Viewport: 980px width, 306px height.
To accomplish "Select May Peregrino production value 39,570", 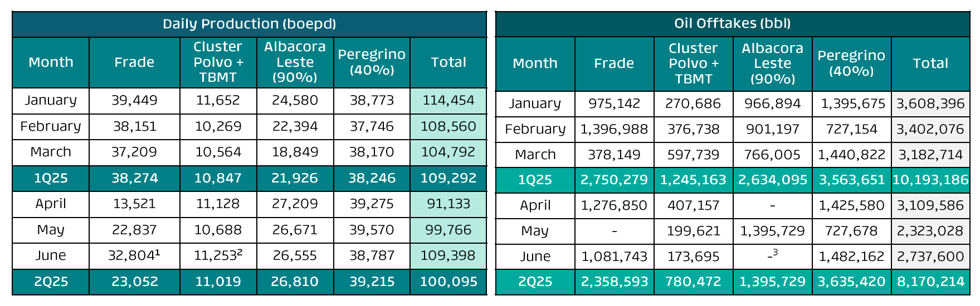I will [x=372, y=230].
